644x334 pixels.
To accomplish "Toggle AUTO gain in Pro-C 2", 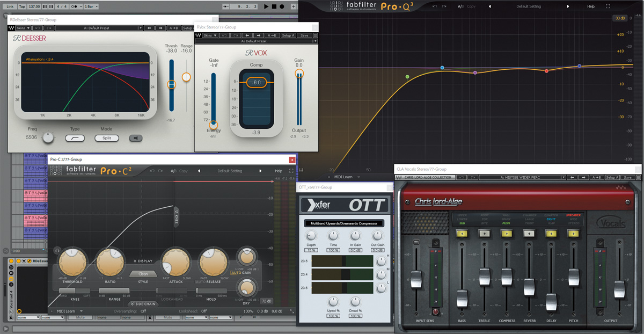I will pos(236,272).
